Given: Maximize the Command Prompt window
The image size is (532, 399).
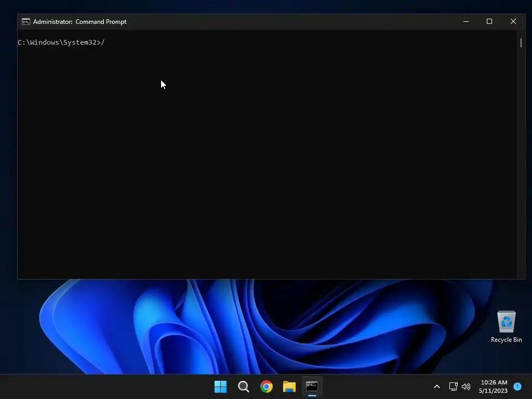Looking at the screenshot, I should click(x=489, y=21).
